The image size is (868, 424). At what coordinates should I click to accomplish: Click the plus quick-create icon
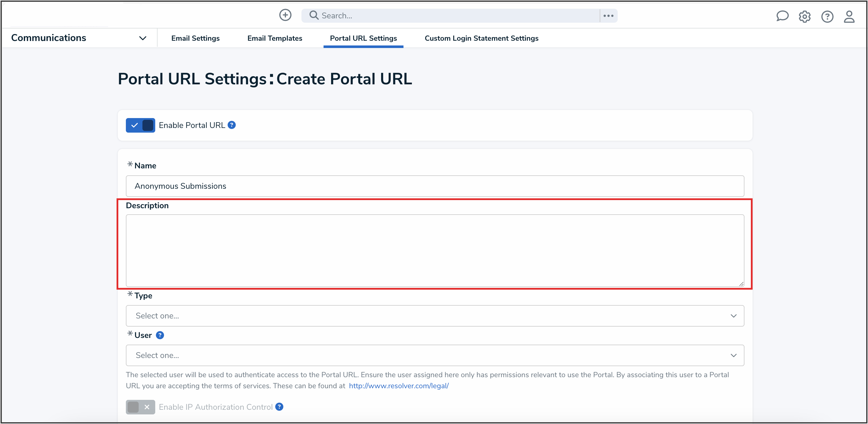pos(285,15)
